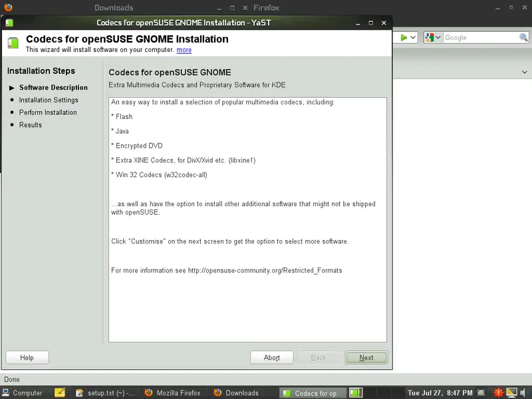Switch to the Mozilla Firefox taskbar window

pyautogui.click(x=172, y=393)
